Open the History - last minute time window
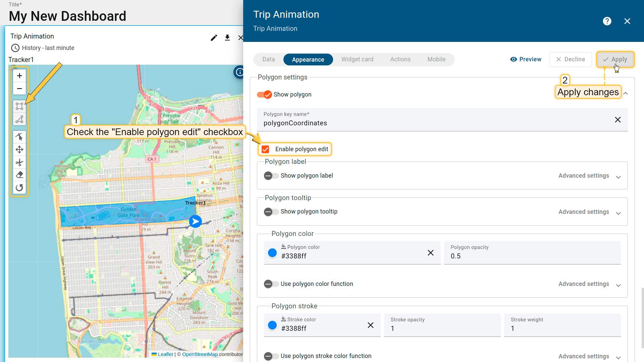This screenshot has height=362, width=644. point(43,48)
